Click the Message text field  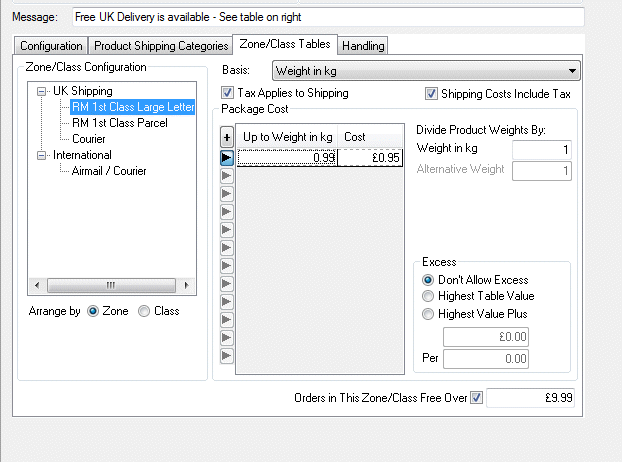click(x=326, y=17)
